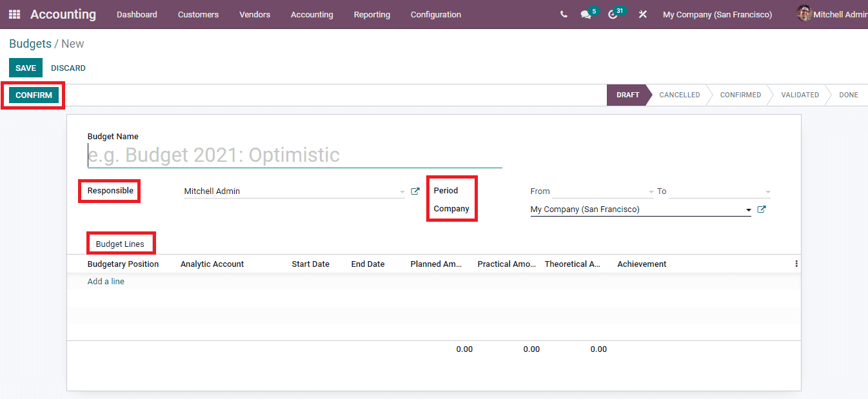The image size is (868, 399).
Task: Open the phone call icon
Action: (x=564, y=14)
